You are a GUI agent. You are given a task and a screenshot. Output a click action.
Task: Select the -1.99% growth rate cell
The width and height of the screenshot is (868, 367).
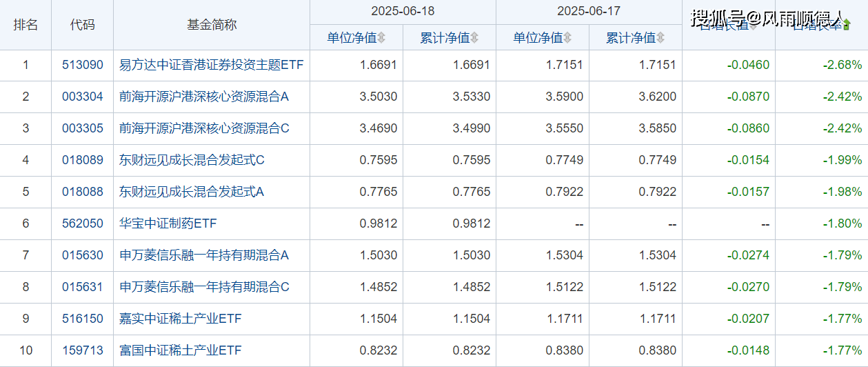842,161
